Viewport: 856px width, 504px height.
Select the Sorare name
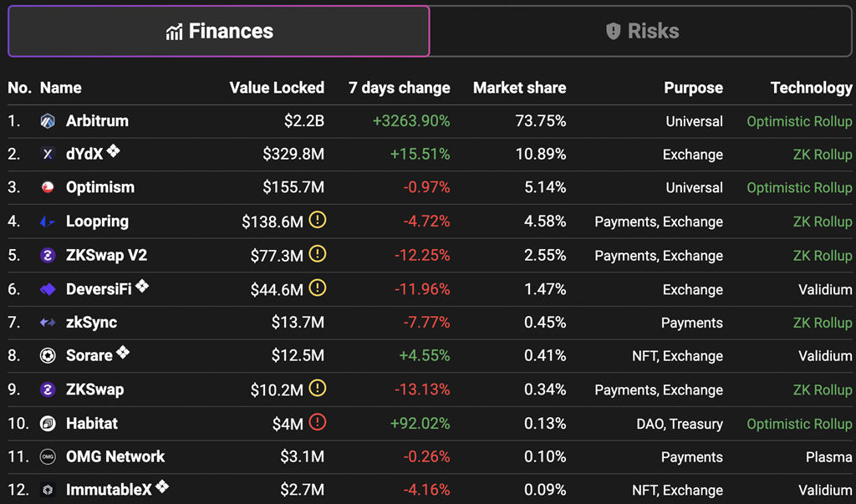[x=89, y=356]
